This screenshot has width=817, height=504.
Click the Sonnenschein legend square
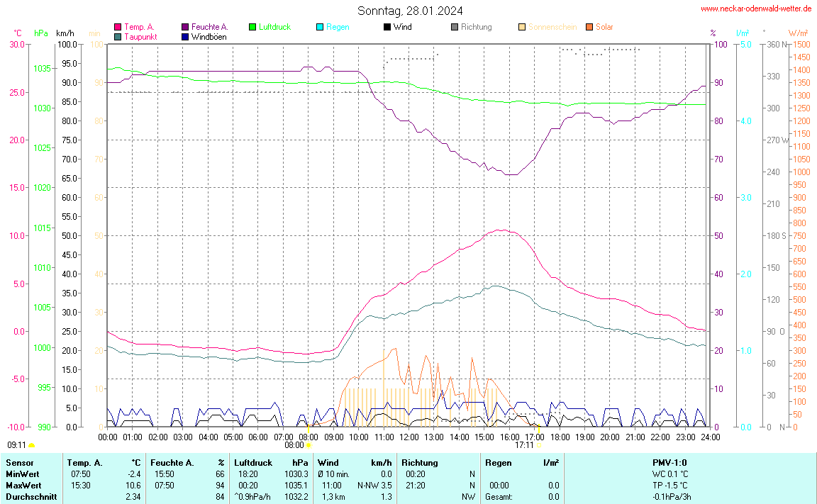pyautogui.click(x=522, y=27)
